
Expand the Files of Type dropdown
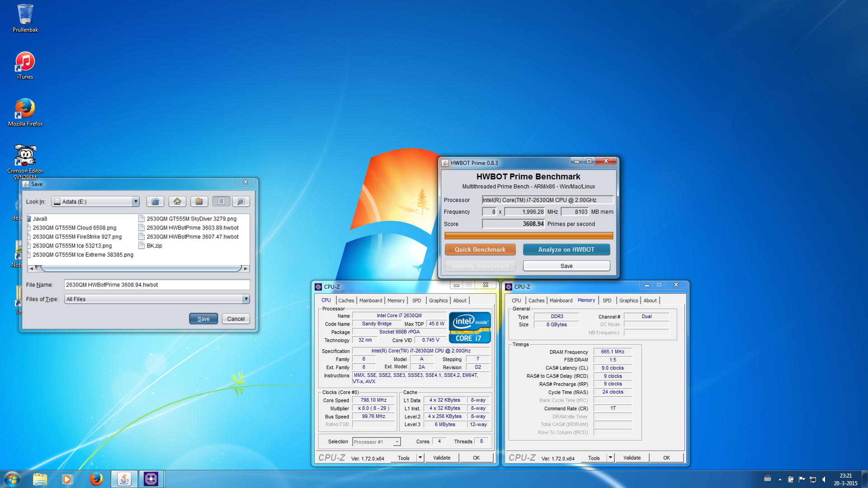245,299
